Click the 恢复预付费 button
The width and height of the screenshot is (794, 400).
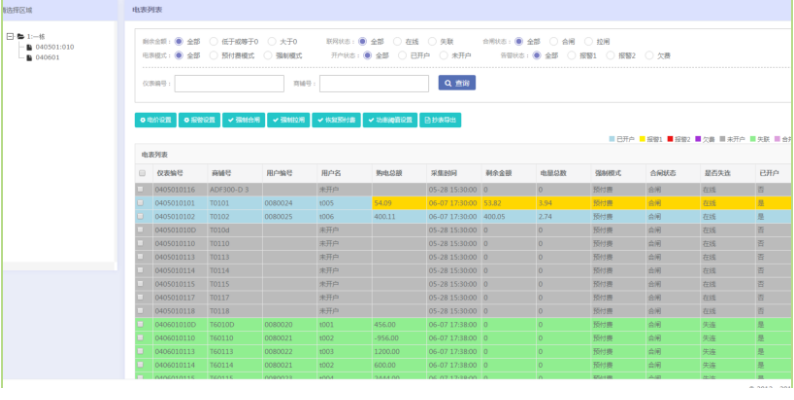[x=336, y=120]
